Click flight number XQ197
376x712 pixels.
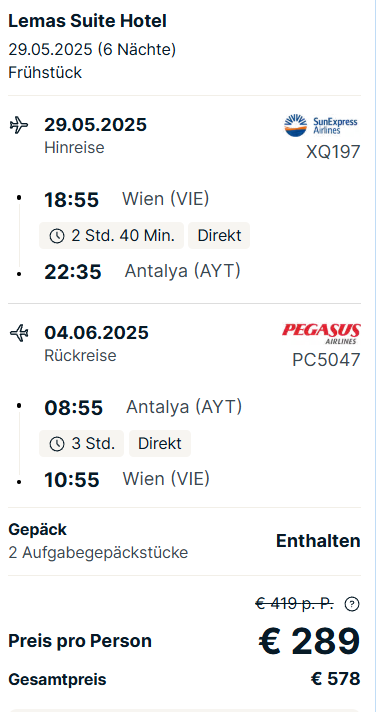click(333, 152)
